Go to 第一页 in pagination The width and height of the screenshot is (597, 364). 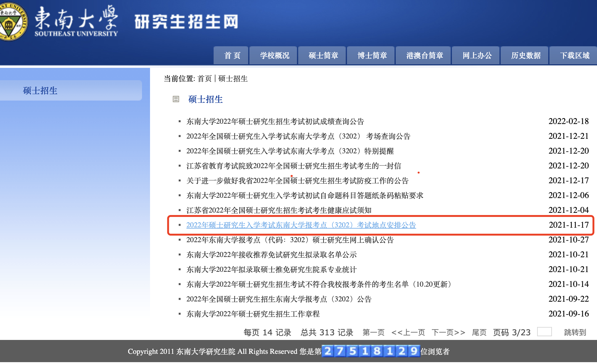[374, 332]
